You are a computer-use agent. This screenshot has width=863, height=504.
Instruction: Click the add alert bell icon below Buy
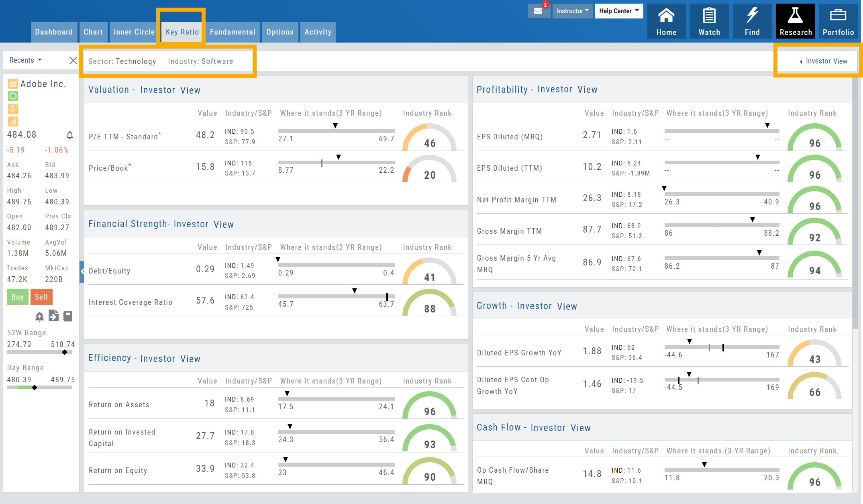tap(39, 316)
